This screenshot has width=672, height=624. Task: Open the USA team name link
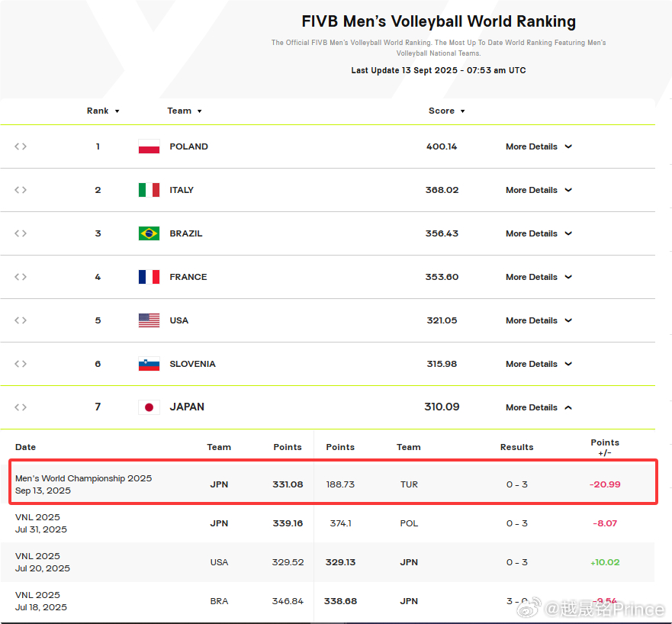[178, 320]
